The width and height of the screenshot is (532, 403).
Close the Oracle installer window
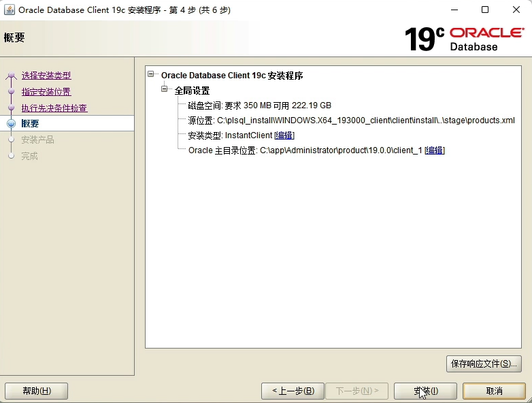tap(516, 10)
